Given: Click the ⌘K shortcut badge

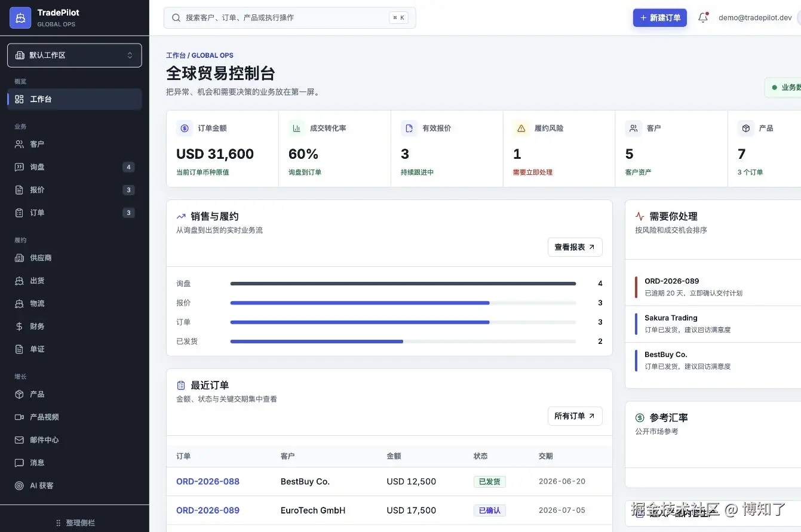Looking at the screenshot, I should click(398, 18).
